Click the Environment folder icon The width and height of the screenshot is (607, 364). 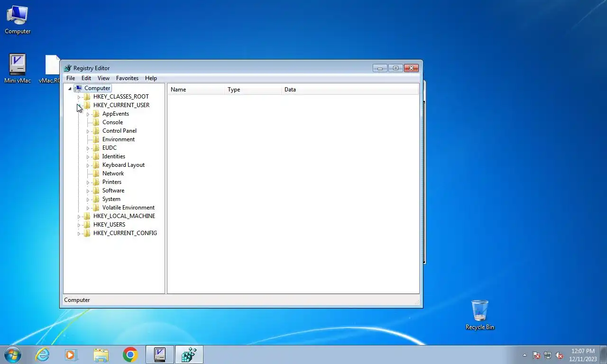click(x=96, y=139)
